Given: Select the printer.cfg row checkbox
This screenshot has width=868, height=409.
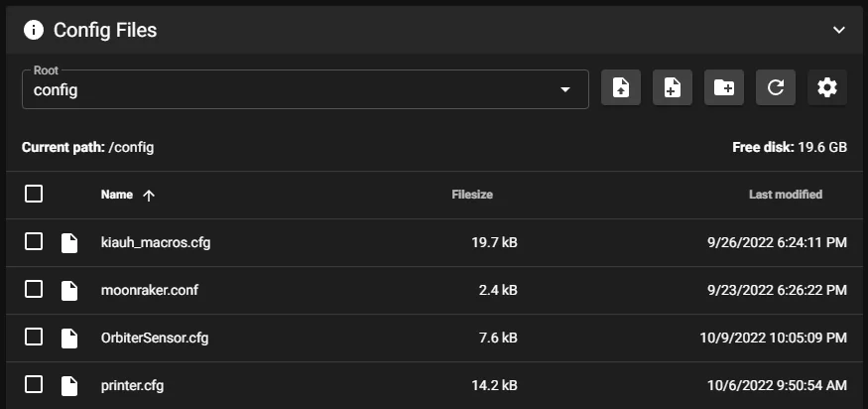Looking at the screenshot, I should tap(34, 384).
